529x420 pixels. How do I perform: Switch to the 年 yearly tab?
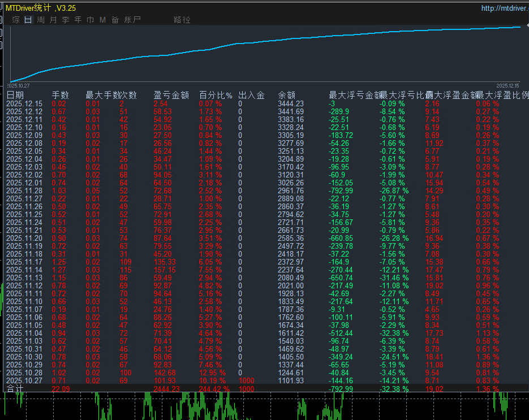tap(78, 20)
